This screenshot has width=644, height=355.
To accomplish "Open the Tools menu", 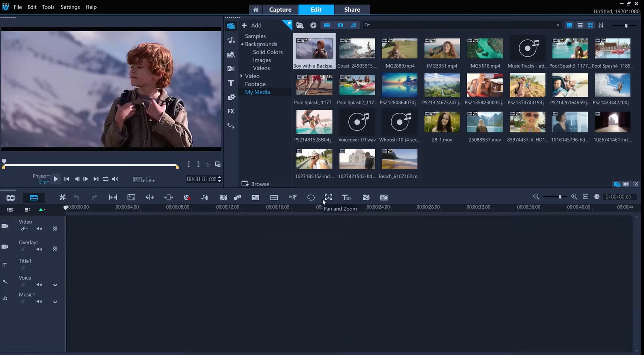I will click(x=48, y=7).
